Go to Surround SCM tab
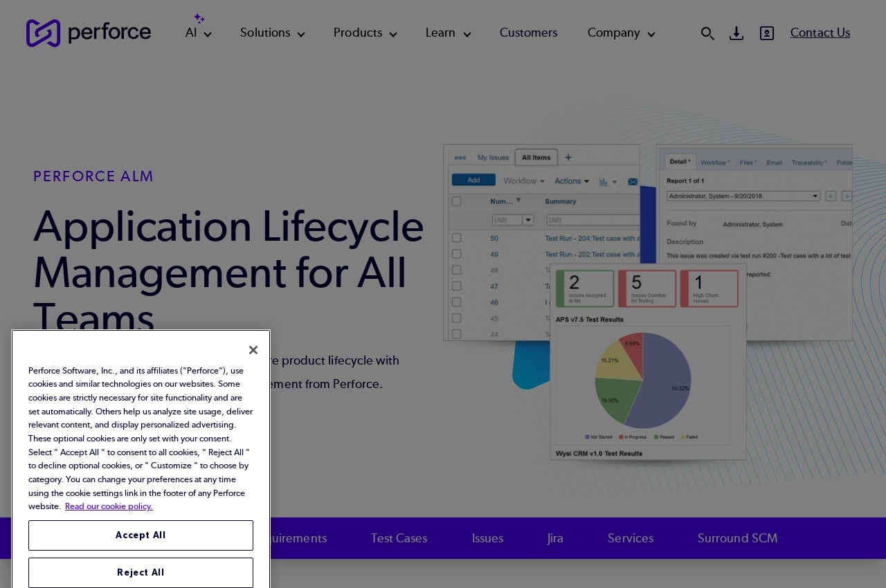The image size is (886, 588). (x=737, y=538)
